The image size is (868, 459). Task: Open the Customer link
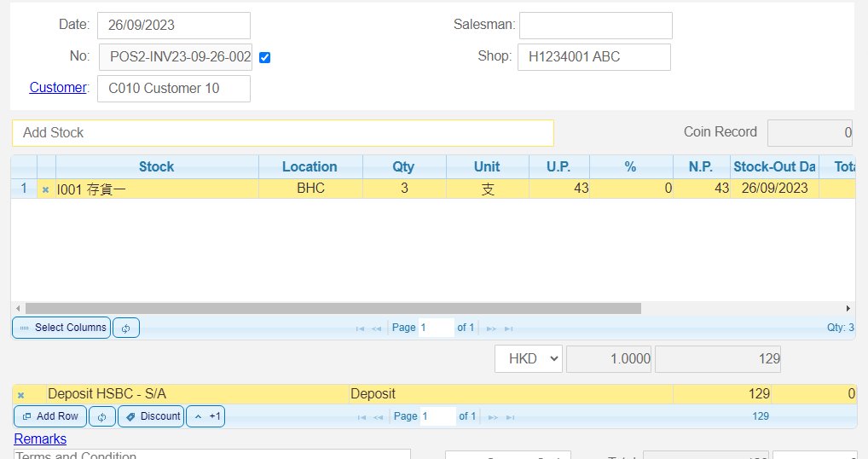tap(58, 87)
